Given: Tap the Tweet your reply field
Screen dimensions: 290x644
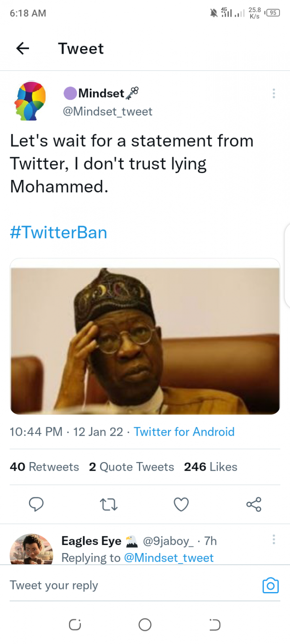Looking at the screenshot, I should [x=126, y=585].
